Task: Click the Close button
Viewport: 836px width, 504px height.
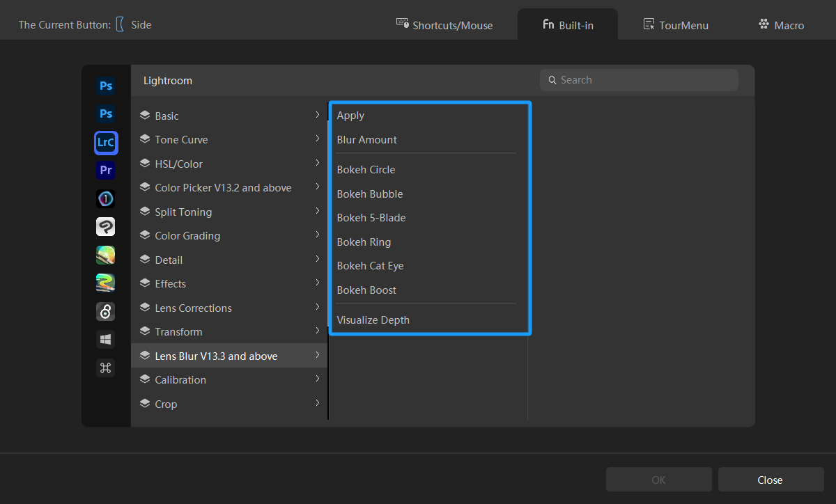Action: pyautogui.click(x=771, y=480)
